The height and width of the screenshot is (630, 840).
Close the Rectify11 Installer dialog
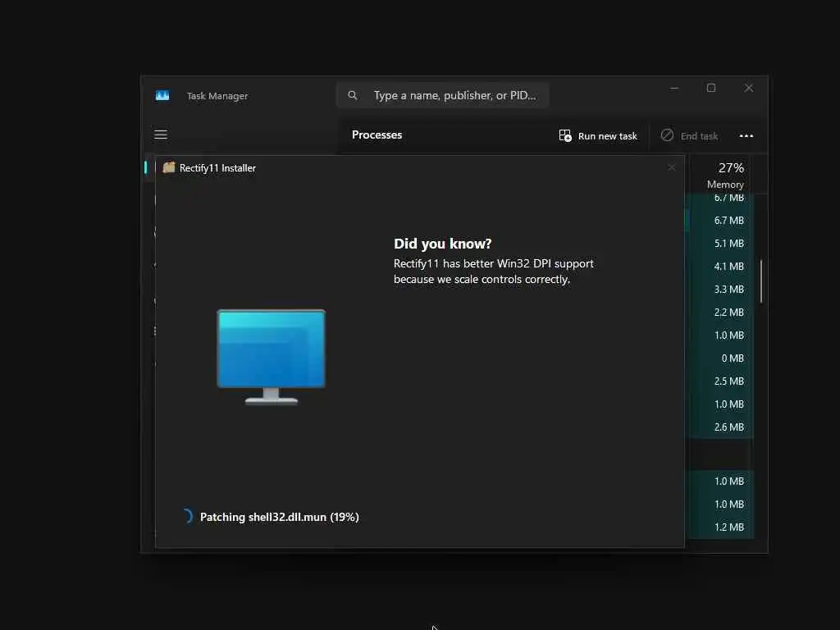coord(671,167)
